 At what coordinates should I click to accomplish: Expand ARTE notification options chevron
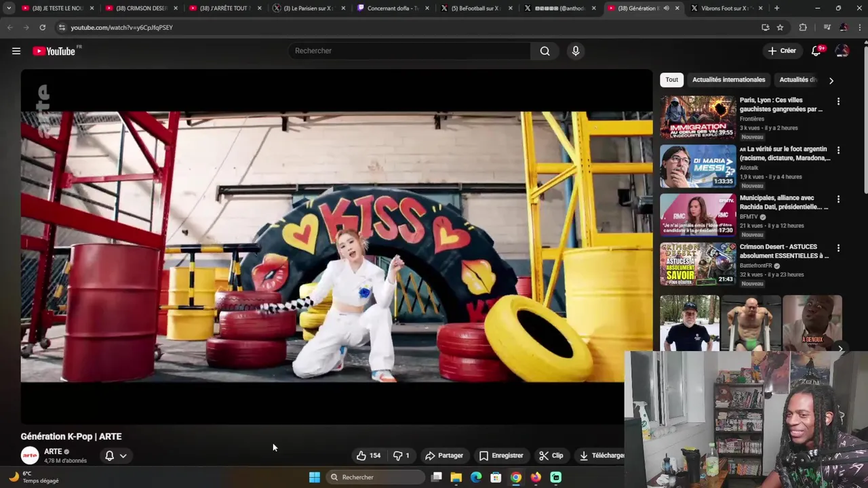click(123, 455)
